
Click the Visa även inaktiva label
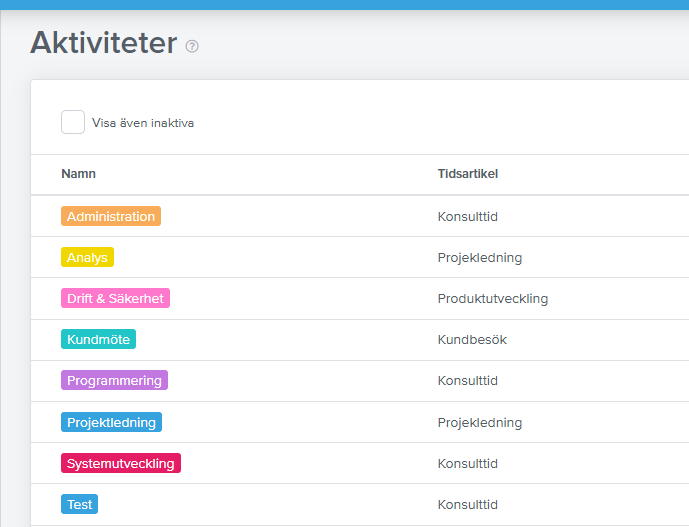coord(143,123)
